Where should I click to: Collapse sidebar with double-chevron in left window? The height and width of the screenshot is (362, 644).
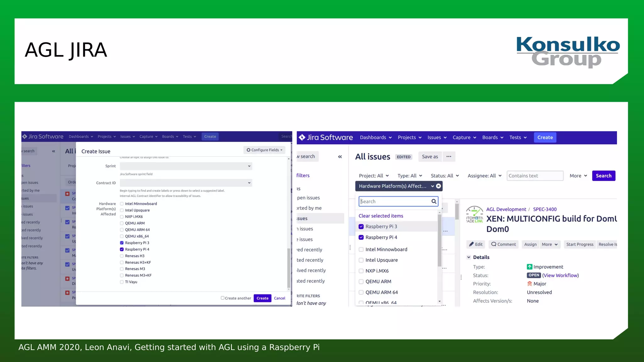pos(53,151)
